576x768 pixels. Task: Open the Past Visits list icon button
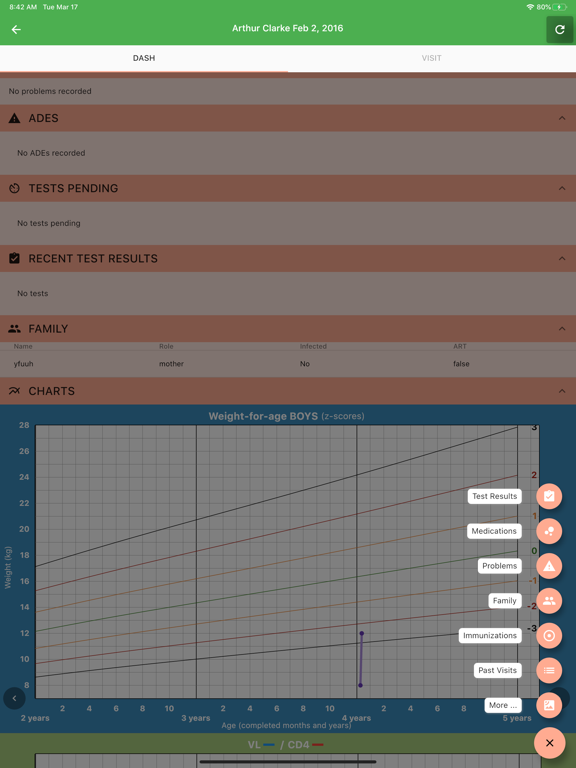tap(549, 670)
